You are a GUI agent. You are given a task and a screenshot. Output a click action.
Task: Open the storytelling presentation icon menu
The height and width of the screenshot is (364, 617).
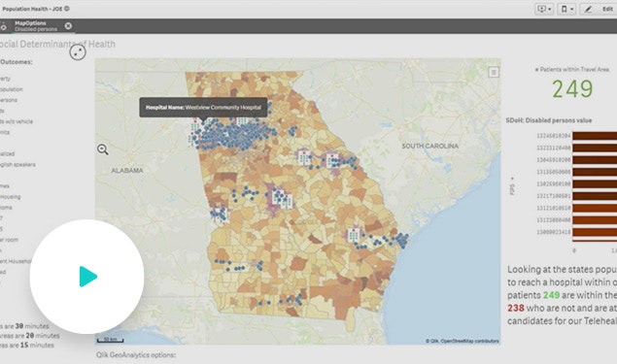coord(544,9)
